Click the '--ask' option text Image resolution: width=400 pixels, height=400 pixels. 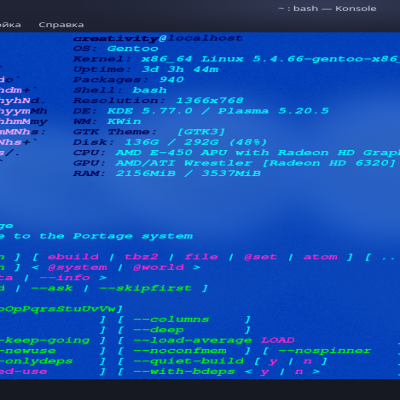(52, 288)
